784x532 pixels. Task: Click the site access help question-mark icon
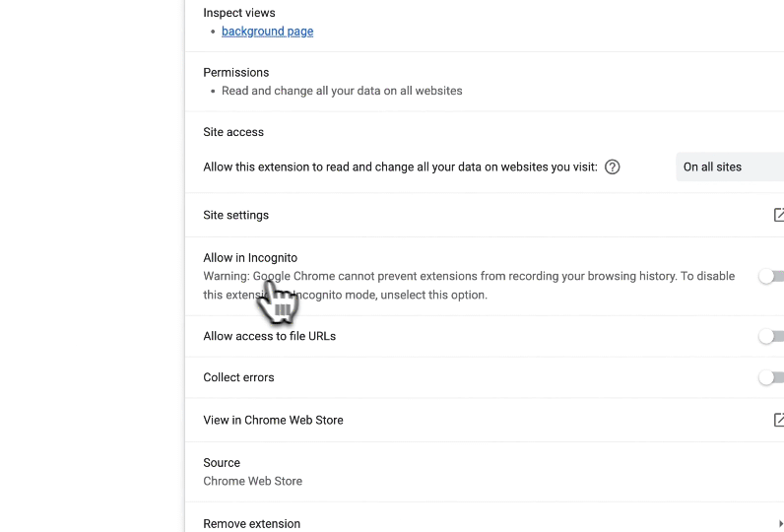(x=613, y=167)
